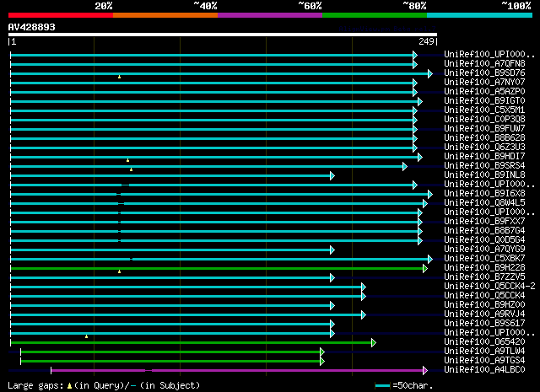Select the UniRef100_O65420 label

484,342
